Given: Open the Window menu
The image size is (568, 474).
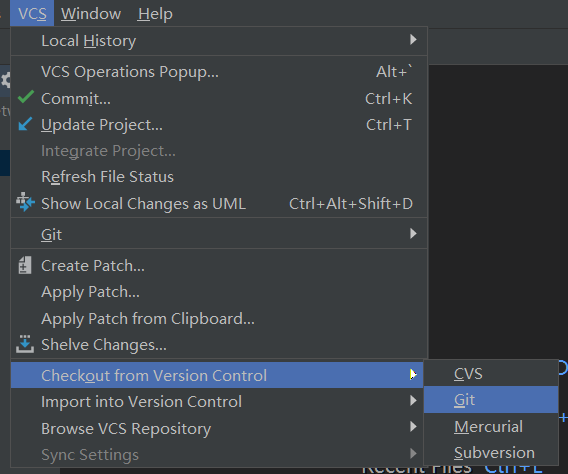Looking at the screenshot, I should 91,14.
